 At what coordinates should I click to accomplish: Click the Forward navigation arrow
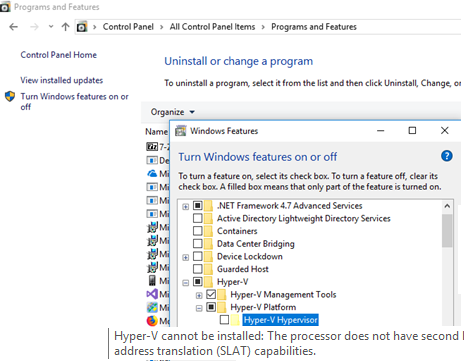pos(34,27)
